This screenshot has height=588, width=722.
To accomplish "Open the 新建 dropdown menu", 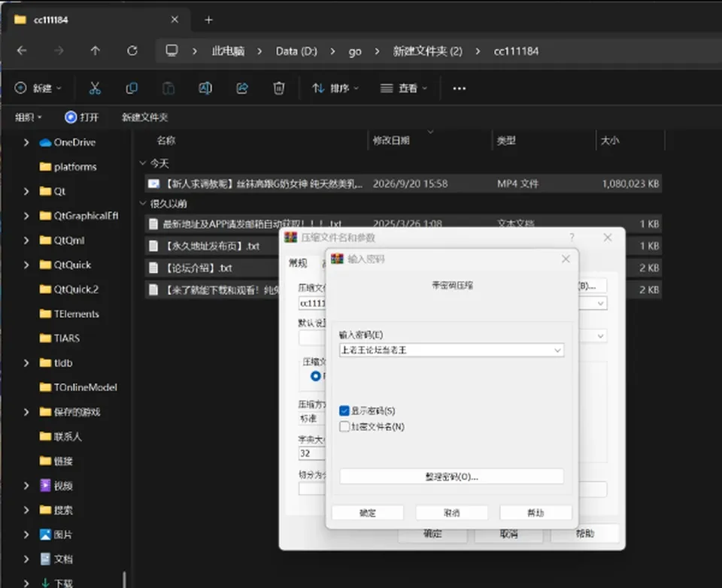I will coord(38,88).
